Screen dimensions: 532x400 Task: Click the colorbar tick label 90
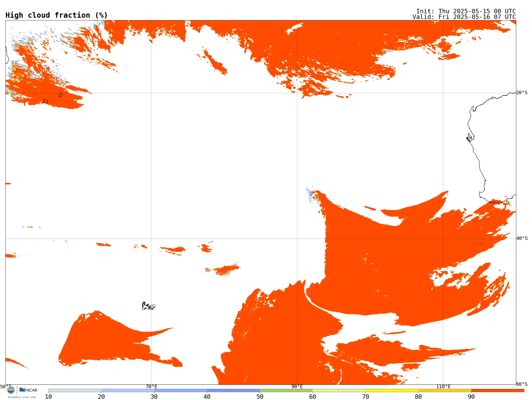coord(471,397)
